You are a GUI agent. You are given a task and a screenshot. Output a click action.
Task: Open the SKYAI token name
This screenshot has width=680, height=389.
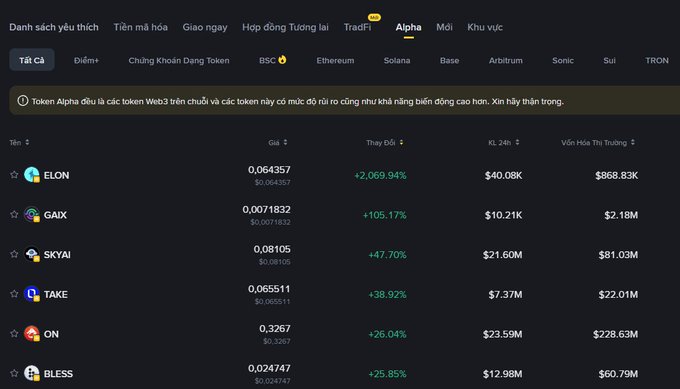[57, 255]
